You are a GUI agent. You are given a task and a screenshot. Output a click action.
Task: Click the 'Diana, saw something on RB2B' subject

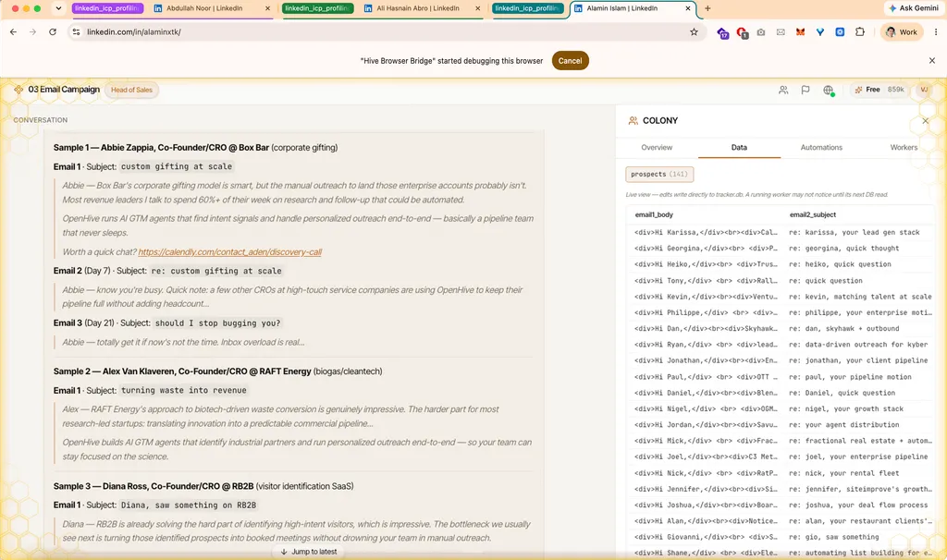click(x=189, y=505)
